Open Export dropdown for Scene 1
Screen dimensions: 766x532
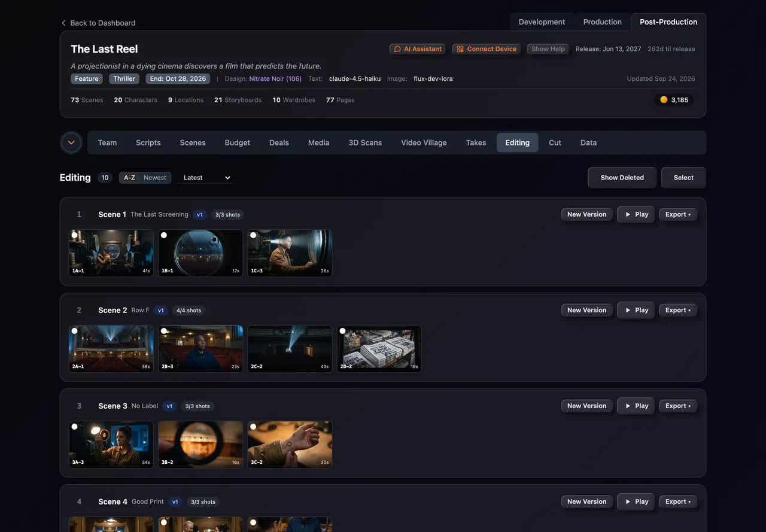(x=678, y=214)
